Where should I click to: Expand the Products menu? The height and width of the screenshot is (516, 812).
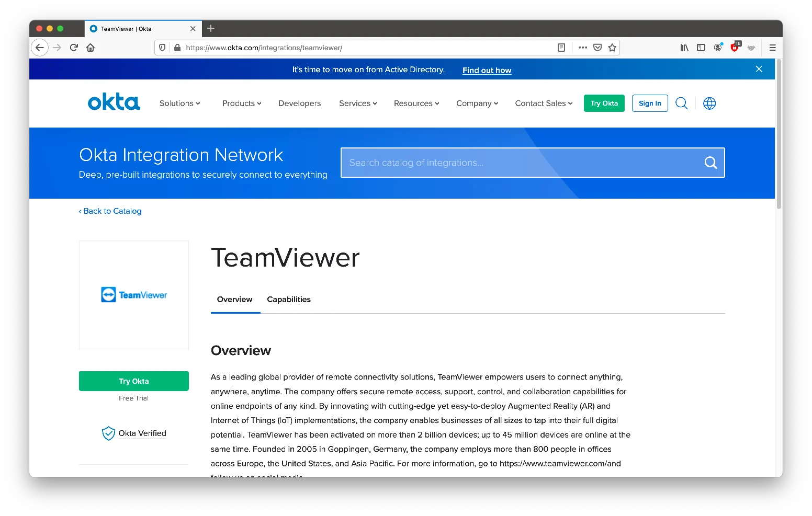point(242,104)
